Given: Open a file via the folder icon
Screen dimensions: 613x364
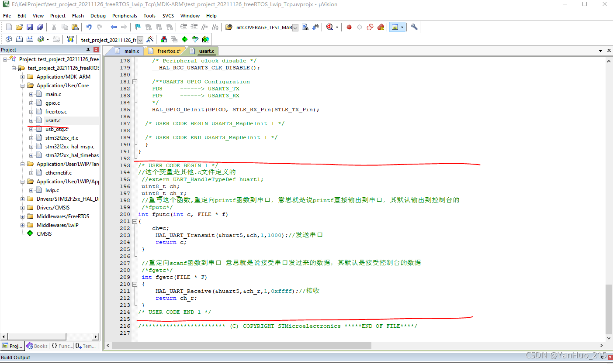Looking at the screenshot, I should tap(19, 27).
